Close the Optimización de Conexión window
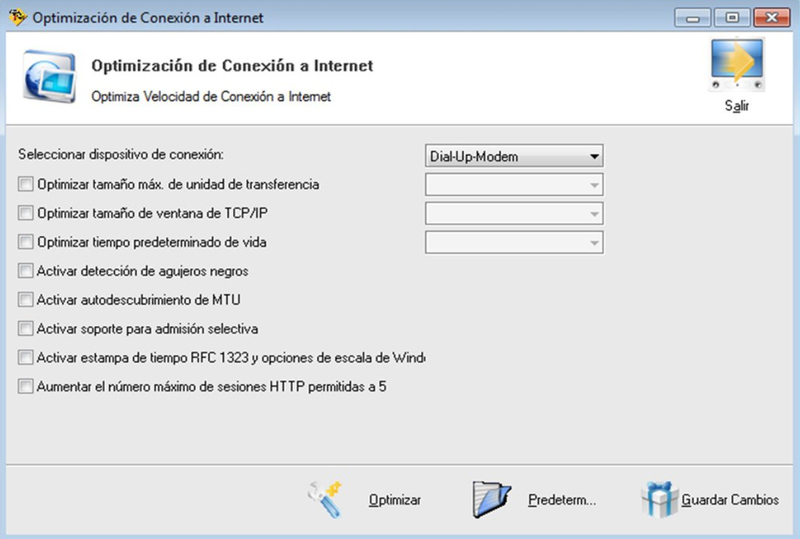This screenshot has width=800, height=539. [771, 18]
